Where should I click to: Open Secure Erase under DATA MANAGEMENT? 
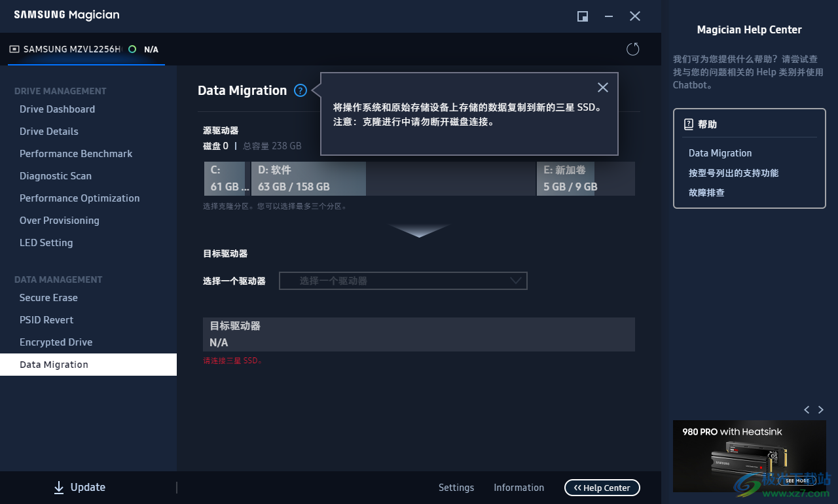click(48, 297)
